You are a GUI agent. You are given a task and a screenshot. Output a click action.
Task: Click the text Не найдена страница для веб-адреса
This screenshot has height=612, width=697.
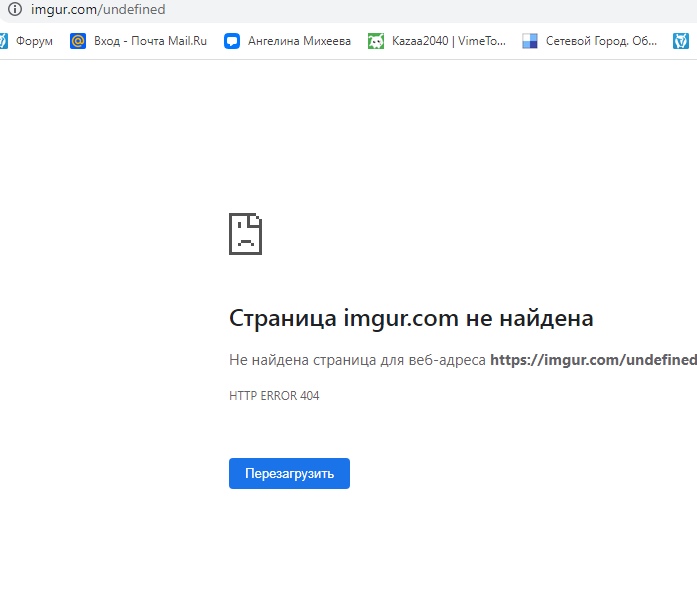(357, 360)
